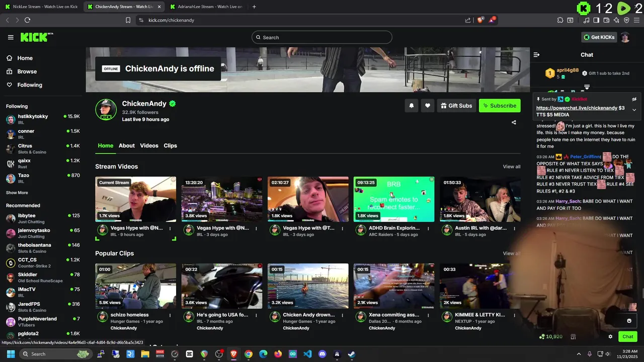Open options for Xena commiting clip
Screen dimensions: 644x362
pyautogui.click(x=428, y=315)
